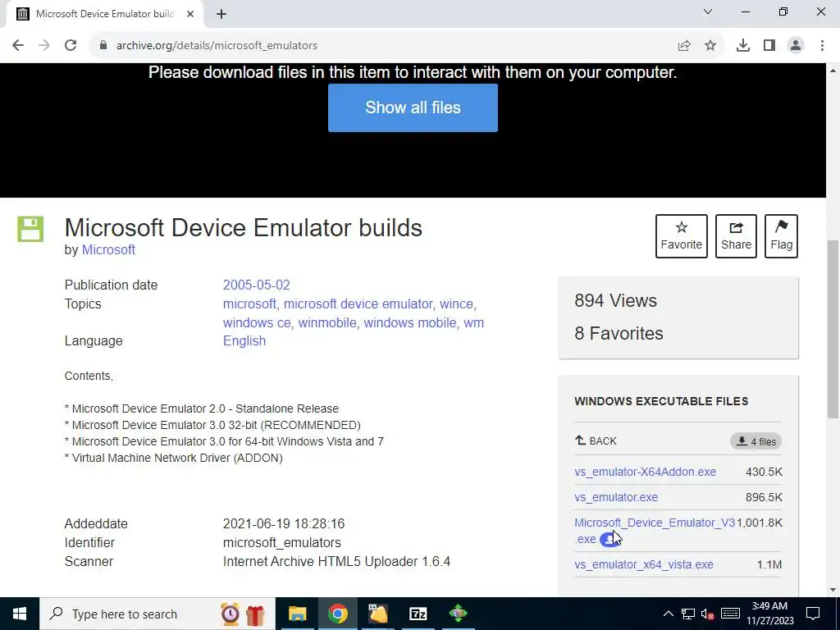Screen dimensions: 840x630
Task: Click Chrome icon in taskbar
Action: [337, 614]
